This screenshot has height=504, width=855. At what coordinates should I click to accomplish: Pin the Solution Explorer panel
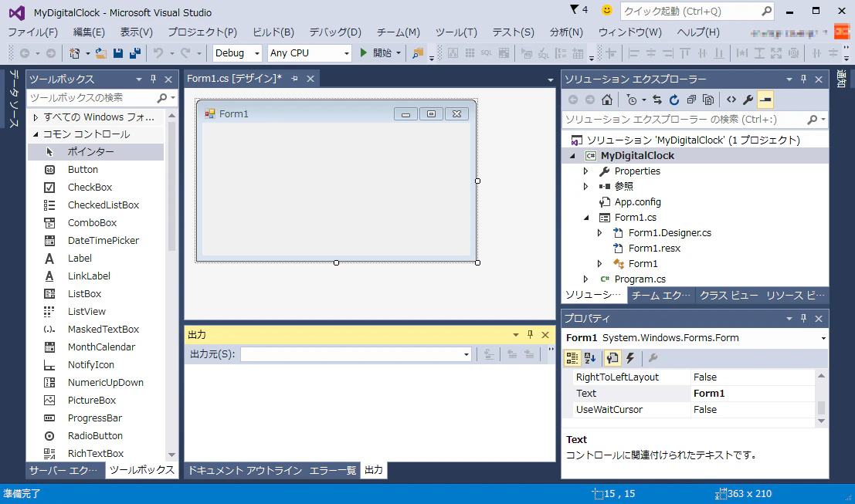tap(803, 79)
